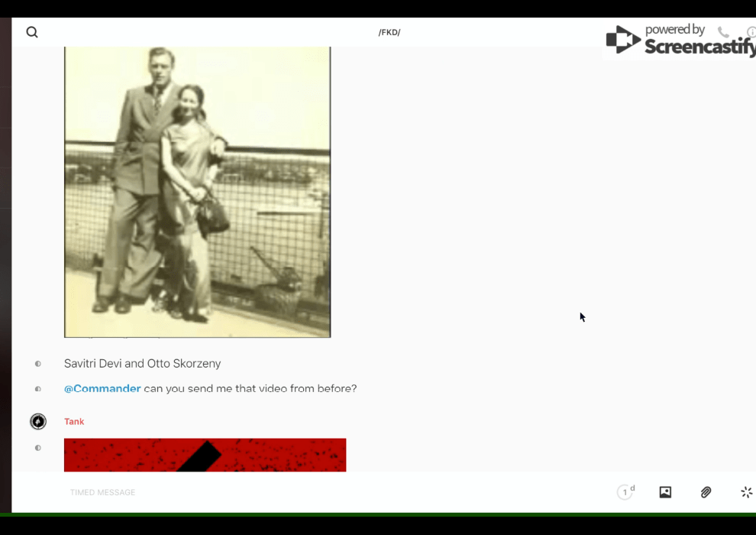Screen dimensions: 756x535
Task: Open search in the conversation
Action: coord(32,32)
